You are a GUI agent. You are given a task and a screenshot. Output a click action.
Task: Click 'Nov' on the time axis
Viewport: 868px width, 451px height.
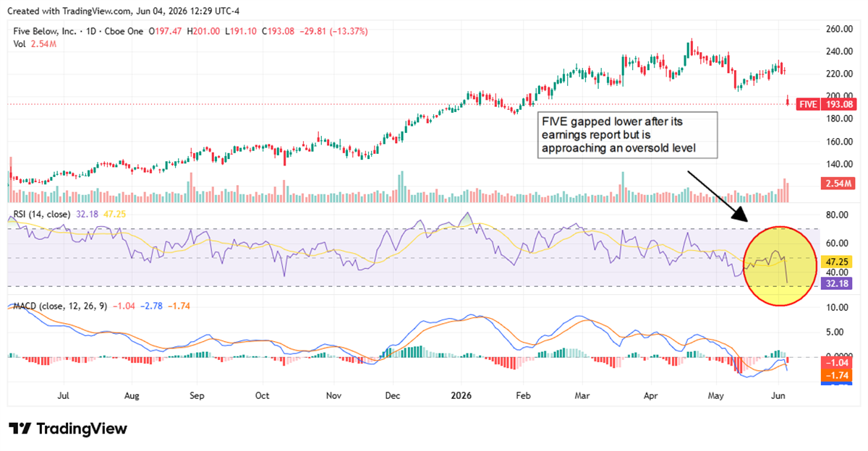click(x=333, y=396)
